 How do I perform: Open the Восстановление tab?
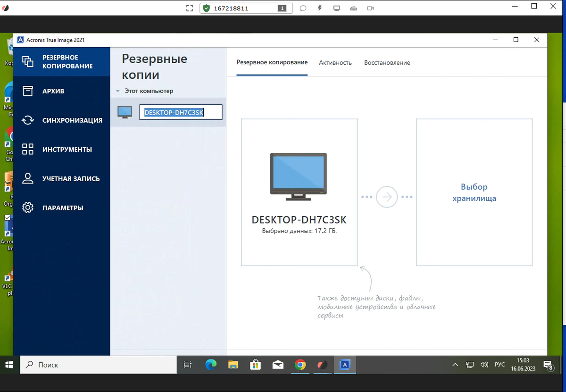(387, 62)
